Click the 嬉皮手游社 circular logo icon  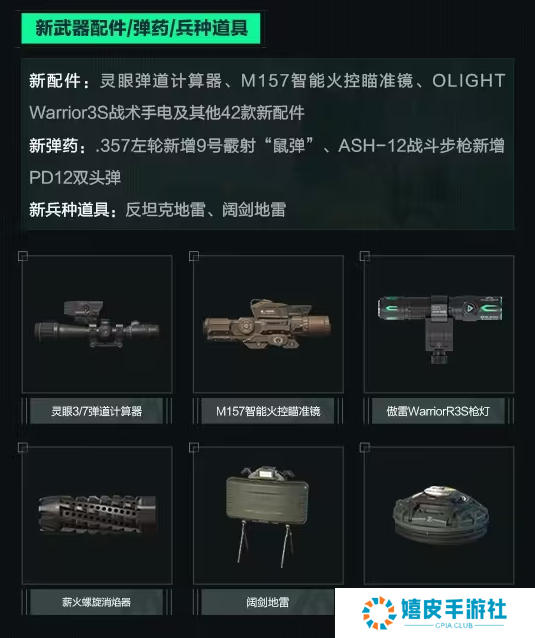[x=379, y=613]
